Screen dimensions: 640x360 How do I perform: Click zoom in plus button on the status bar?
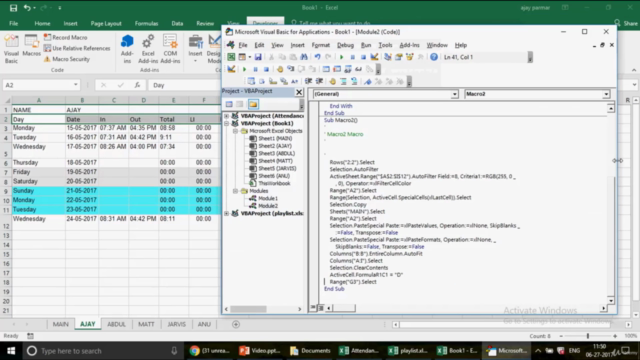(615, 336)
